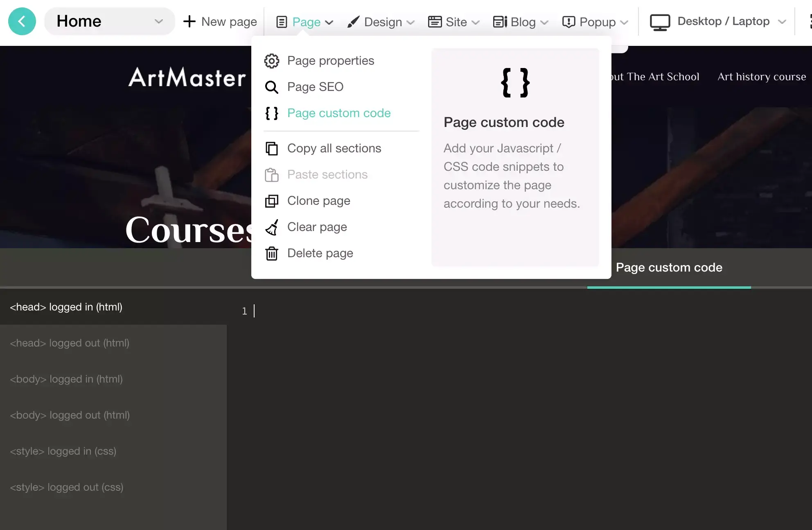Image resolution: width=812 pixels, height=530 pixels.
Task: Click the plus icon for New page
Action: pos(189,21)
